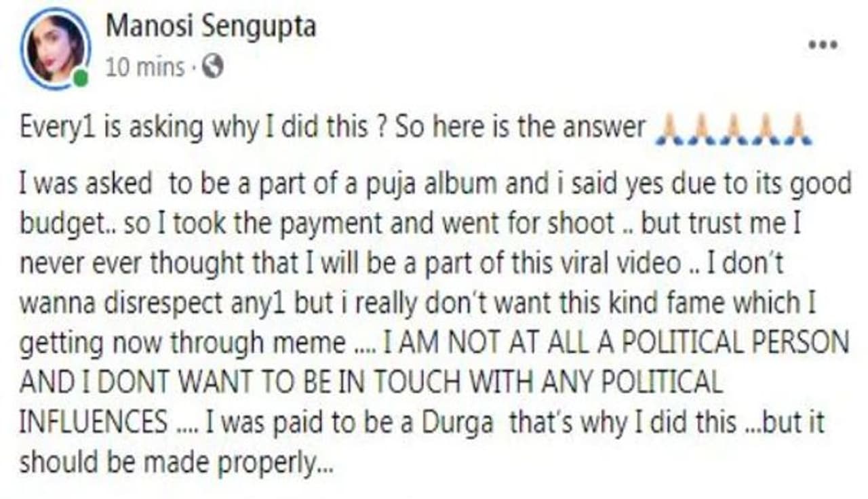
Task: Open the three-dot post options menu
Action: [823, 46]
